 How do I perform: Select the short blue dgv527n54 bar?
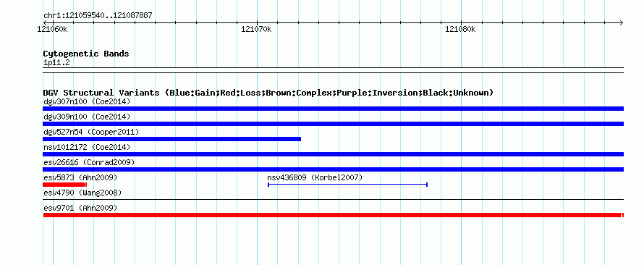[171, 139]
